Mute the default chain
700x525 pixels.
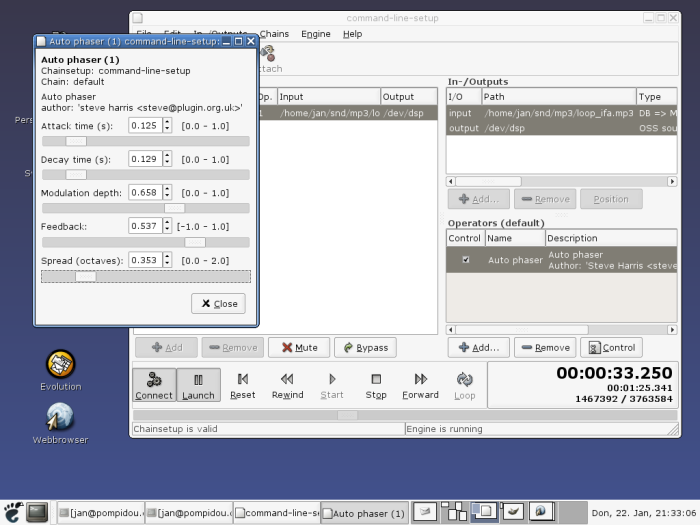click(x=298, y=348)
